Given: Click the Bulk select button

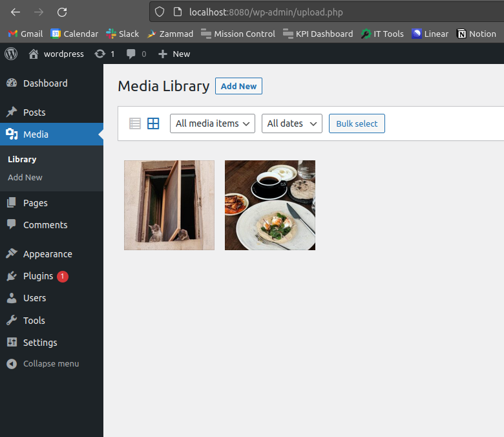Looking at the screenshot, I should pyautogui.click(x=357, y=123).
